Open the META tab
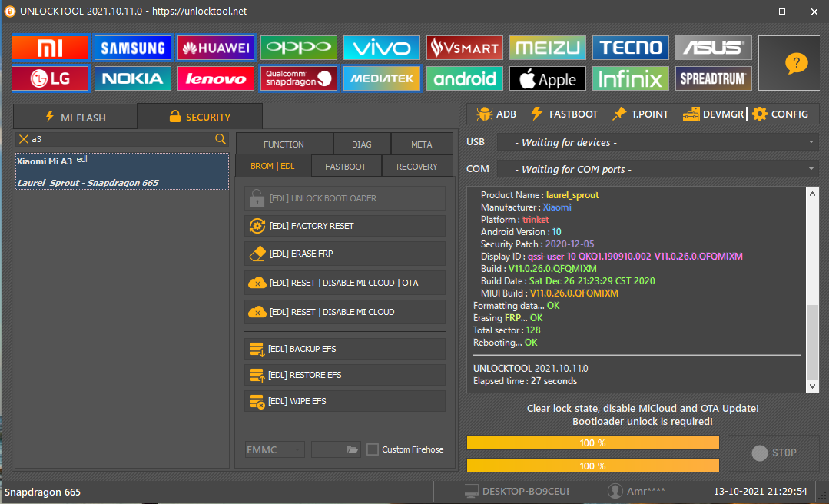This screenshot has width=829, height=504. (x=421, y=144)
